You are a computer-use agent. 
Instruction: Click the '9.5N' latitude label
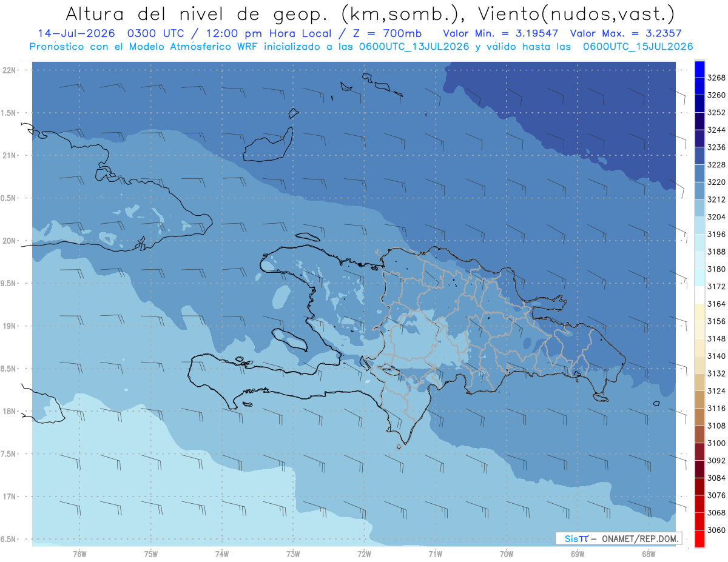(x=9, y=283)
